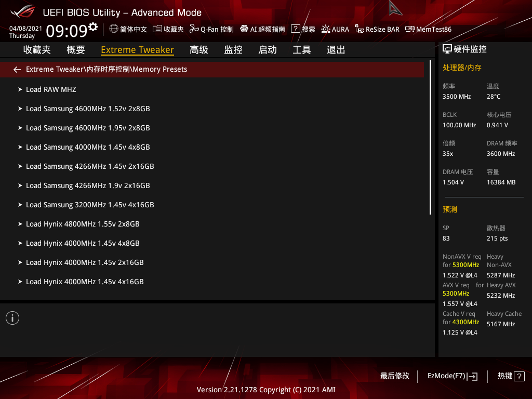Launch MemTest86 from the top toolbar
532x399 pixels.
(x=410, y=29)
